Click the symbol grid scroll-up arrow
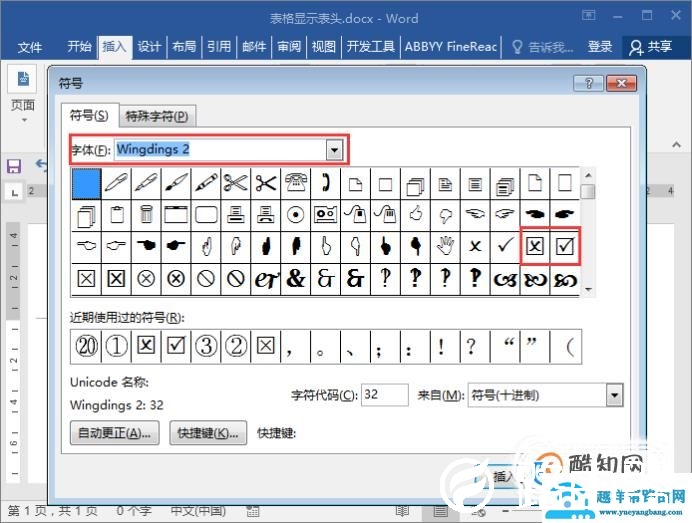The width and height of the screenshot is (692, 523). [x=588, y=175]
